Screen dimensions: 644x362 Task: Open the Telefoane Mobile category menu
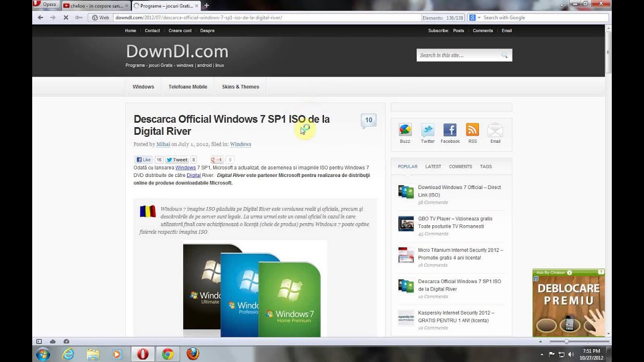click(188, 87)
